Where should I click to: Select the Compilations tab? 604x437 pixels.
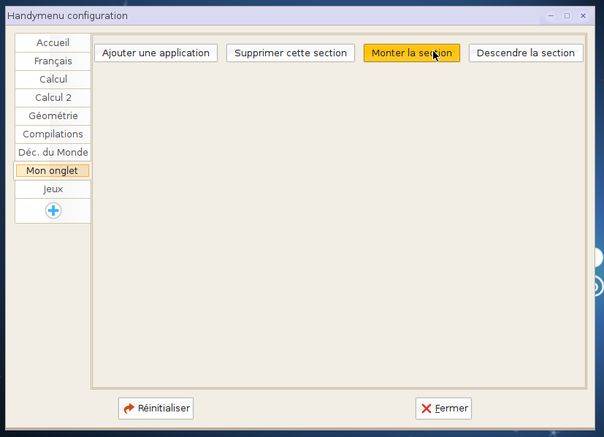coord(53,134)
